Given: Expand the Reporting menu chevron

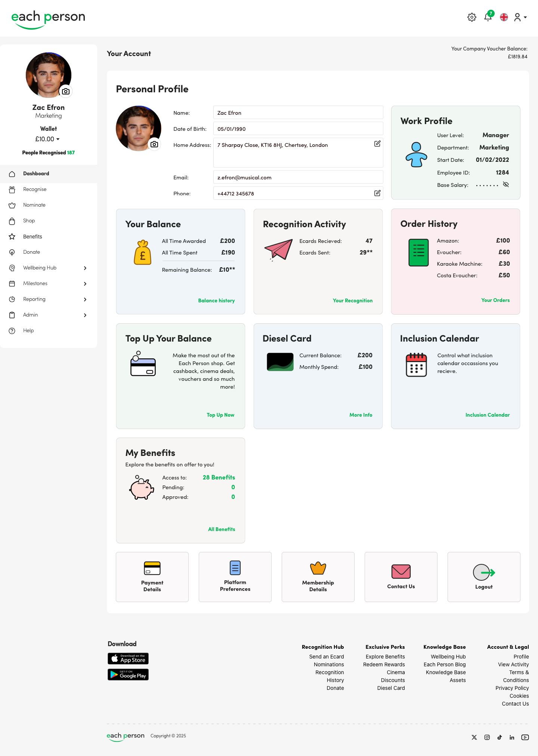Looking at the screenshot, I should (85, 299).
